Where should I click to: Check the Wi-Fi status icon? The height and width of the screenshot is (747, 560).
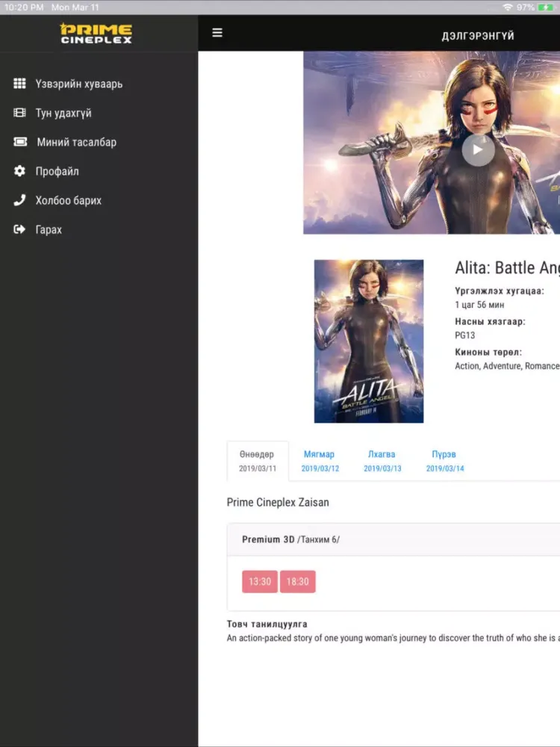tap(508, 7)
